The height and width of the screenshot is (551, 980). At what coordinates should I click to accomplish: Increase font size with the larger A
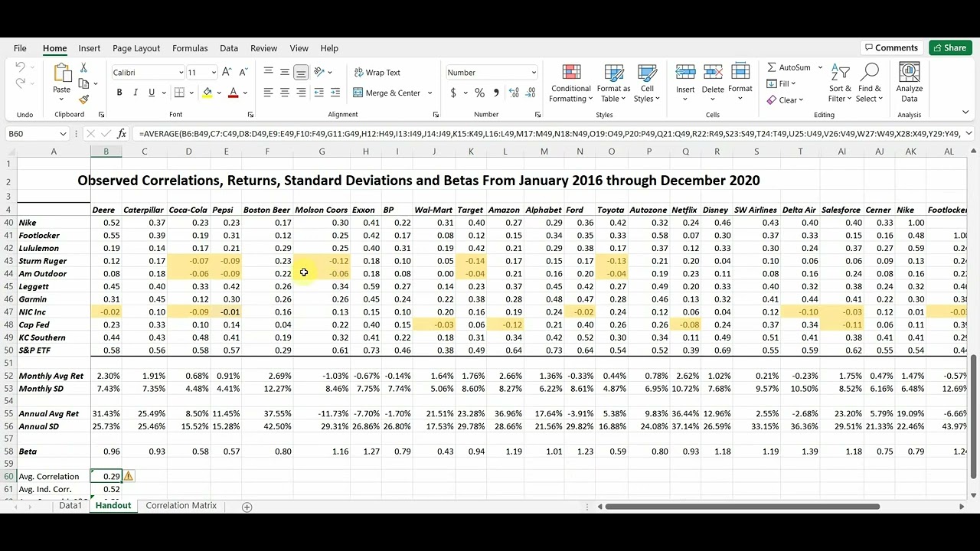[x=227, y=72]
